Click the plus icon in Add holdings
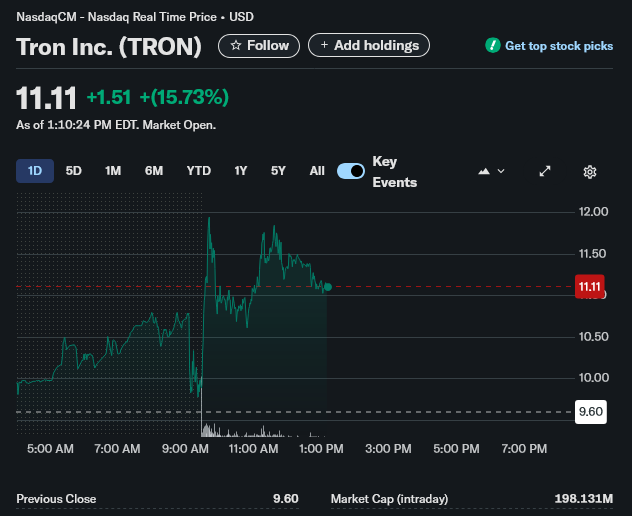 324,45
